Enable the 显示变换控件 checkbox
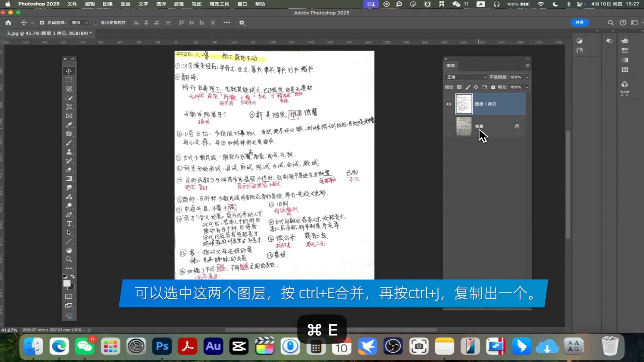 [x=95, y=23]
